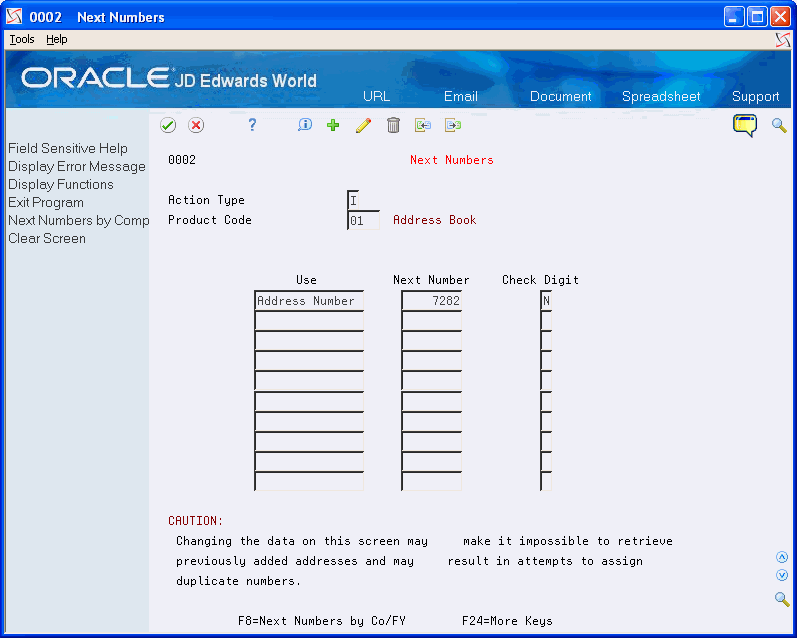Click the JD Edwards logo icon on menu bar right
Screen dimensions: 797x638
(x=783, y=40)
